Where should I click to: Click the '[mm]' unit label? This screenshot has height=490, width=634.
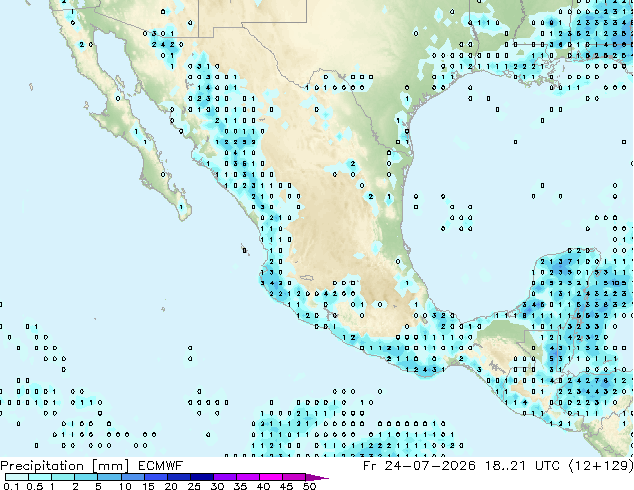[110, 466]
